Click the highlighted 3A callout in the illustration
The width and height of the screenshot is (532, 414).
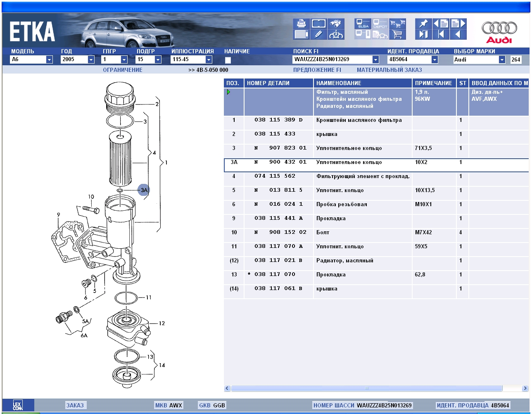pos(144,190)
